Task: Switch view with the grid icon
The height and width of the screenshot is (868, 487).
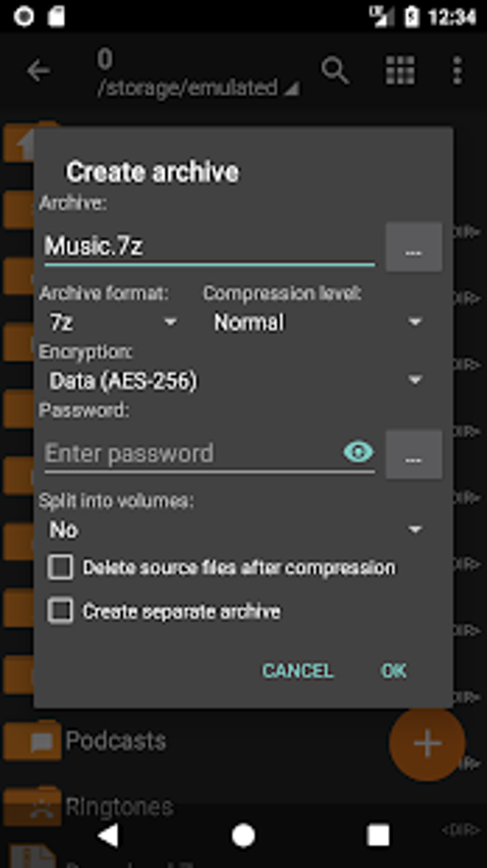Action: click(400, 71)
